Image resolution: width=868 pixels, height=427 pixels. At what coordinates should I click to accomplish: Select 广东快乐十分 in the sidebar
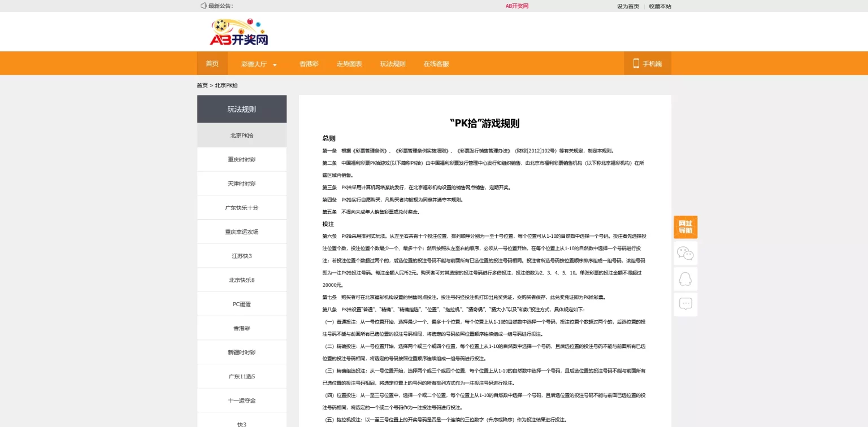[242, 208]
